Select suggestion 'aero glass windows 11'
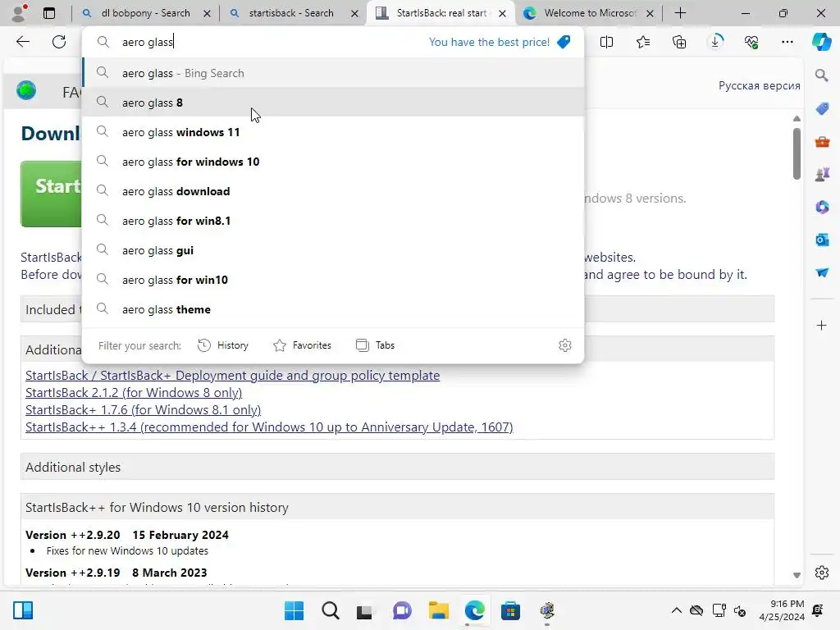Viewport: 840px width, 630px height. point(333,132)
